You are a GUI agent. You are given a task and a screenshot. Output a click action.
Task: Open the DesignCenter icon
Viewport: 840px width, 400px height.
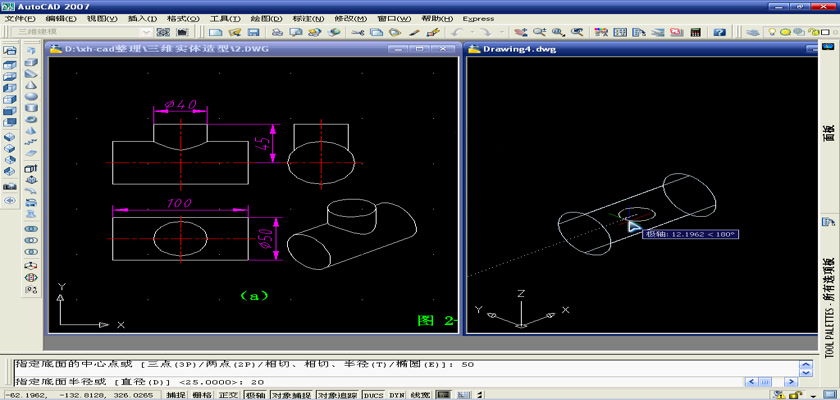pos(620,32)
